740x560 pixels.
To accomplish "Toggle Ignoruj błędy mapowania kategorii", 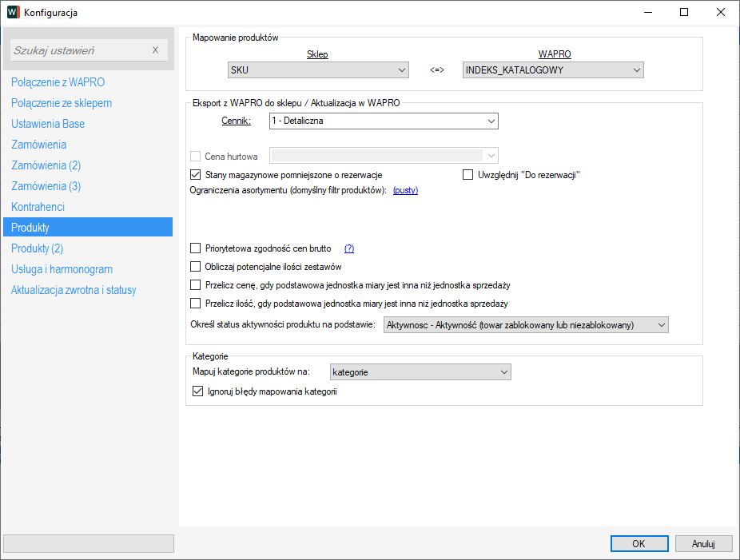I will (x=198, y=392).
